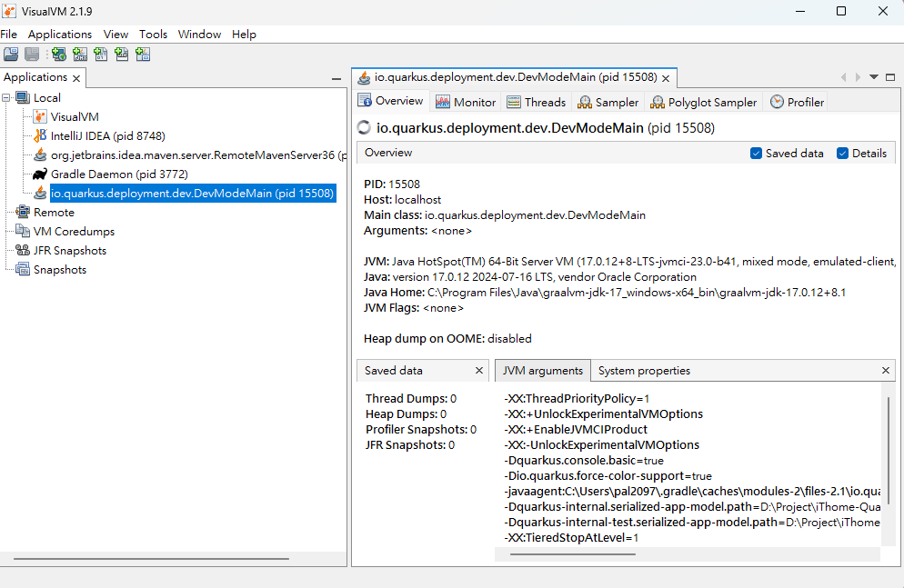Click the VM Coredumps node icon

tap(23, 231)
